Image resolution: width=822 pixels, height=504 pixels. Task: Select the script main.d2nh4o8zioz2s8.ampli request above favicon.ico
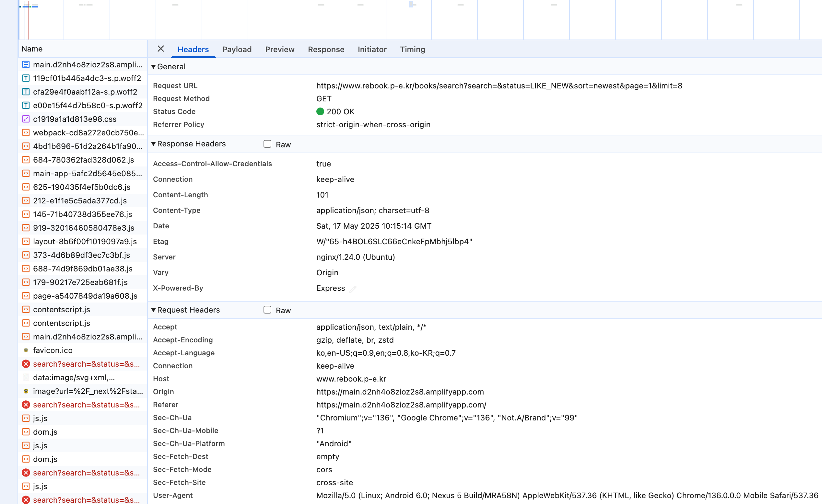(x=83, y=337)
